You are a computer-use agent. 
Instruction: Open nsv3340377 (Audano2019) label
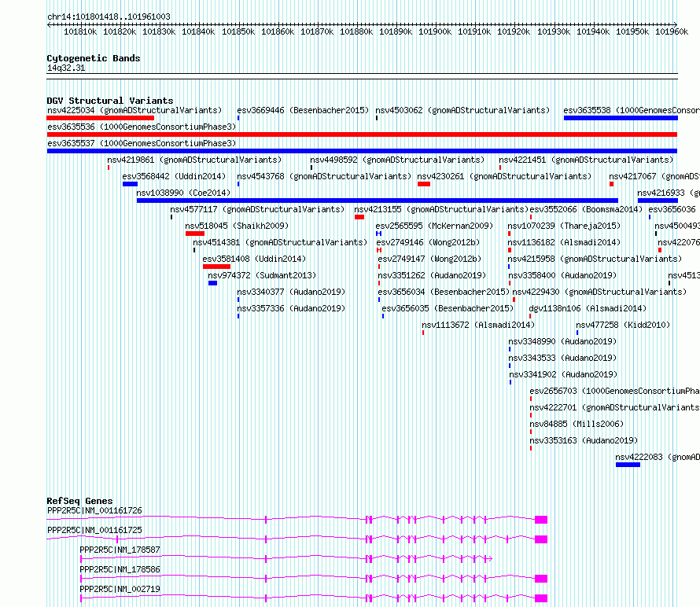(x=291, y=292)
